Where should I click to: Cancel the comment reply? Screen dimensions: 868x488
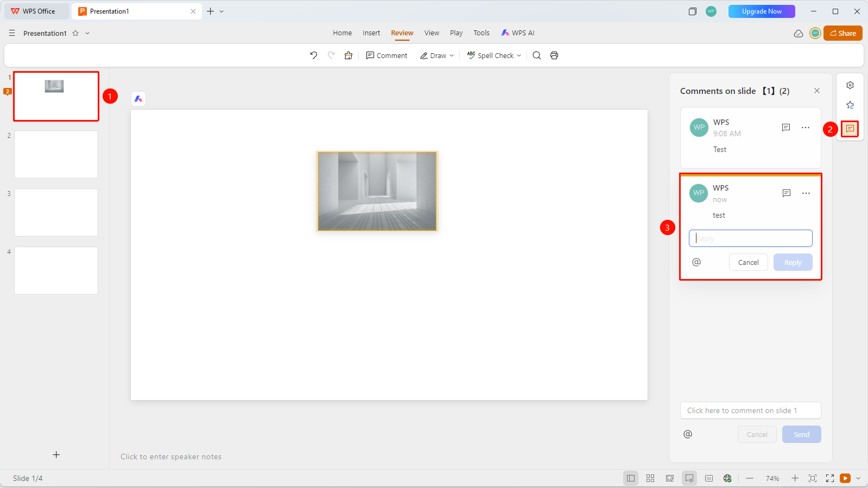point(749,262)
